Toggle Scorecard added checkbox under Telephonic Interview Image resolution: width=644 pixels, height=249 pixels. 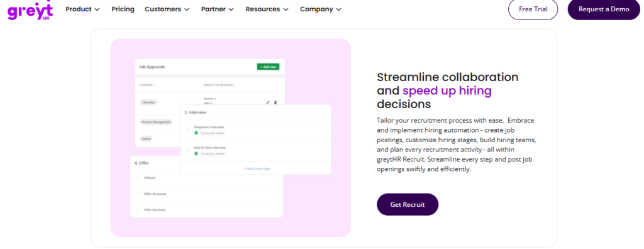pos(196,133)
